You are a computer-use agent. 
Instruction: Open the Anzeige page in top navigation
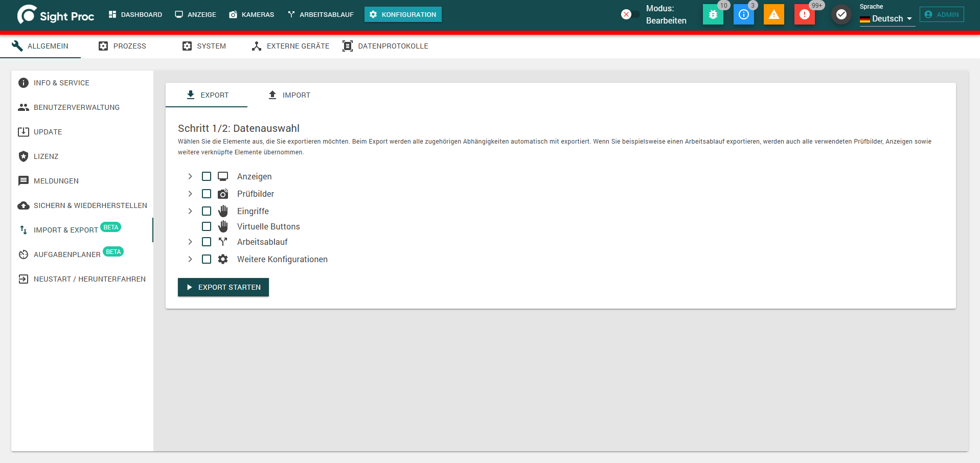tap(196, 14)
